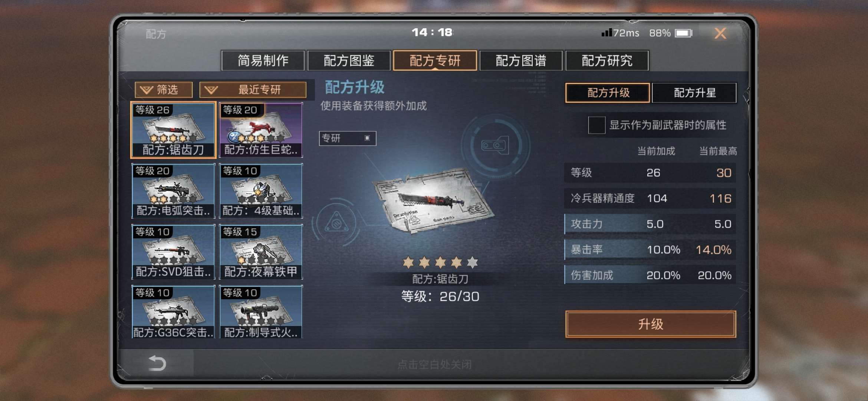This screenshot has width=868, height=401.
Task: Switch to the 配方图鉴 tab
Action: (349, 61)
